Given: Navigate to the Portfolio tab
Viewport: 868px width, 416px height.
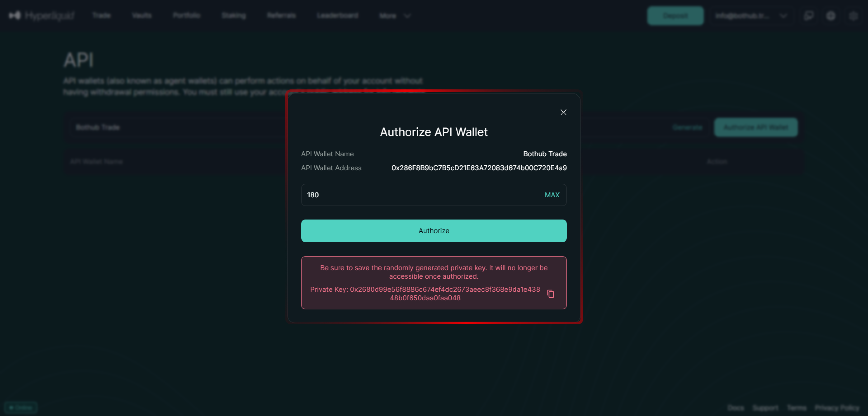Looking at the screenshot, I should pos(186,16).
